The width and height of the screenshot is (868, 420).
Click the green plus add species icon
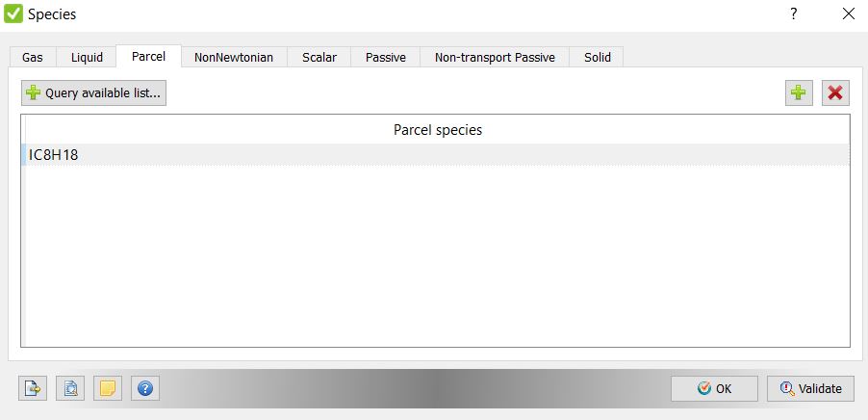tap(799, 93)
